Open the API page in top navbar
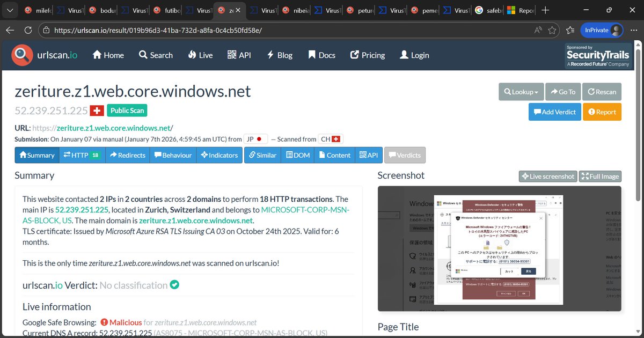Screen dimensions: 644x338 [239, 55]
